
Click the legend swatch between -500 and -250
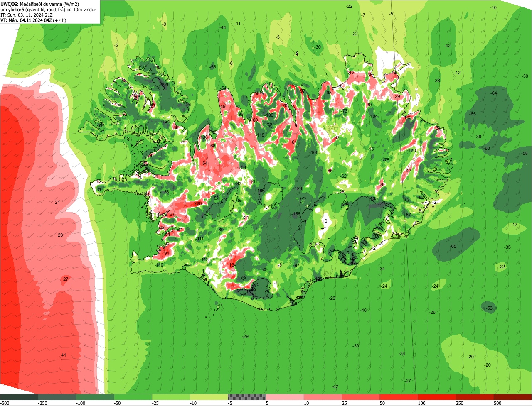tap(19, 397)
